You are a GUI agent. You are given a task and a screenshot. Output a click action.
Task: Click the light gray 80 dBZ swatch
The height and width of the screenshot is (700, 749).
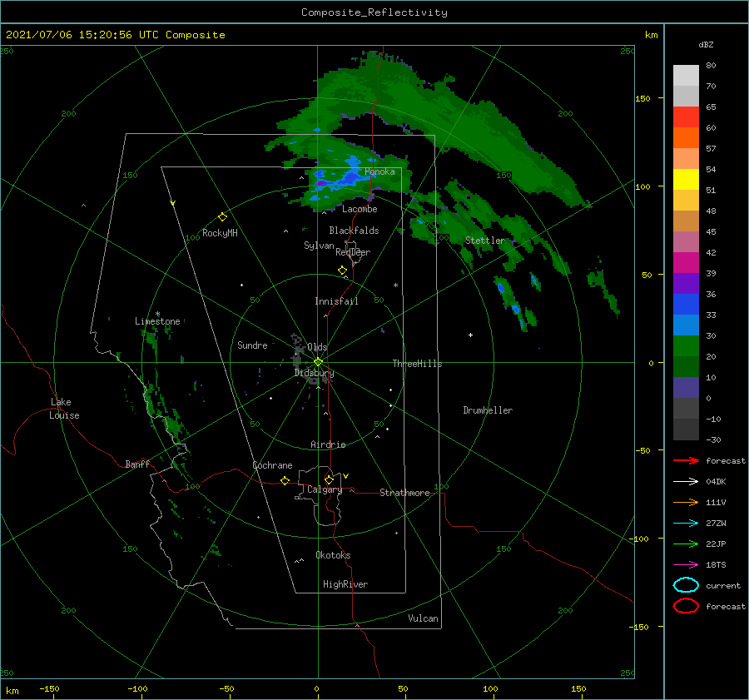pos(686,75)
